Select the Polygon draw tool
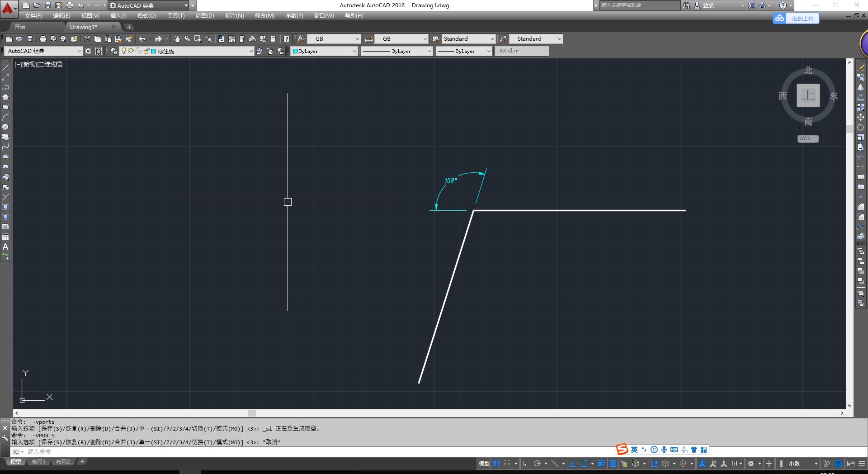 click(5, 97)
